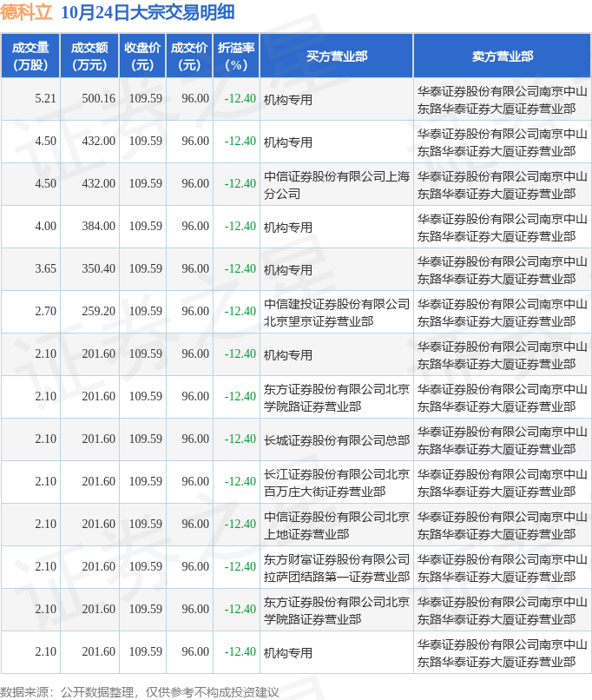Click buyer 长江证券北京百万庄大街证券营业部
Image resolution: width=592 pixels, height=700 pixels.
coord(336,482)
